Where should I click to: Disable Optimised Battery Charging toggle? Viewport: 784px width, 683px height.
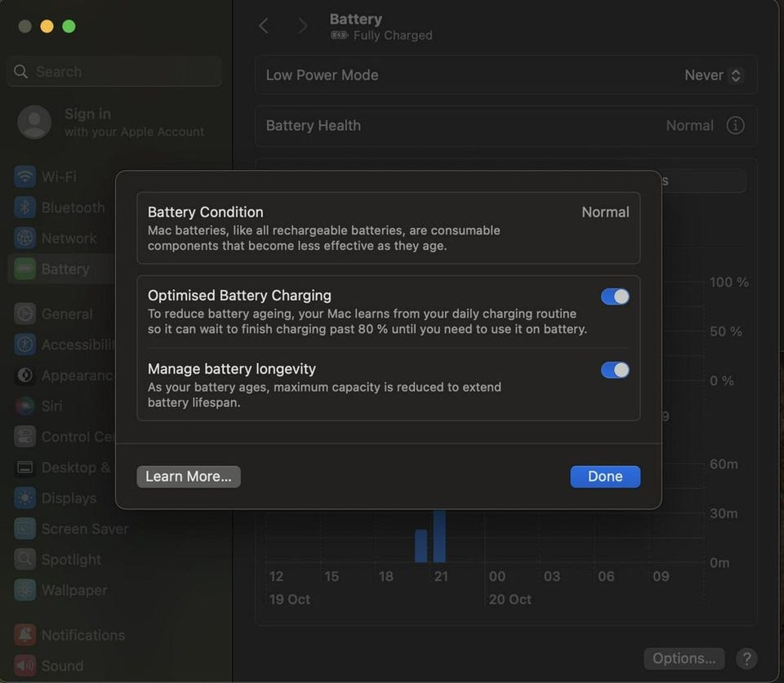coord(615,297)
